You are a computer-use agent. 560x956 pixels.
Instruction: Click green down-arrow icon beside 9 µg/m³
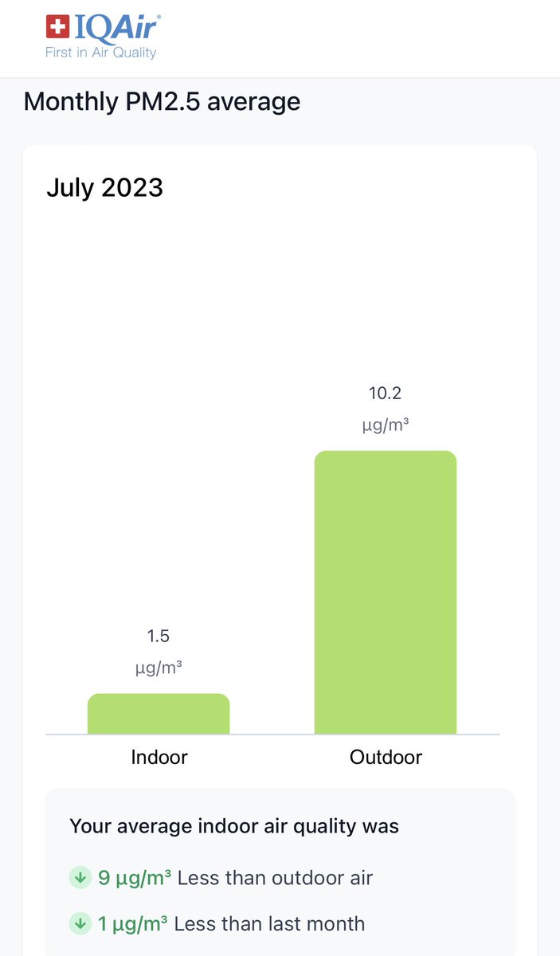[x=80, y=878]
